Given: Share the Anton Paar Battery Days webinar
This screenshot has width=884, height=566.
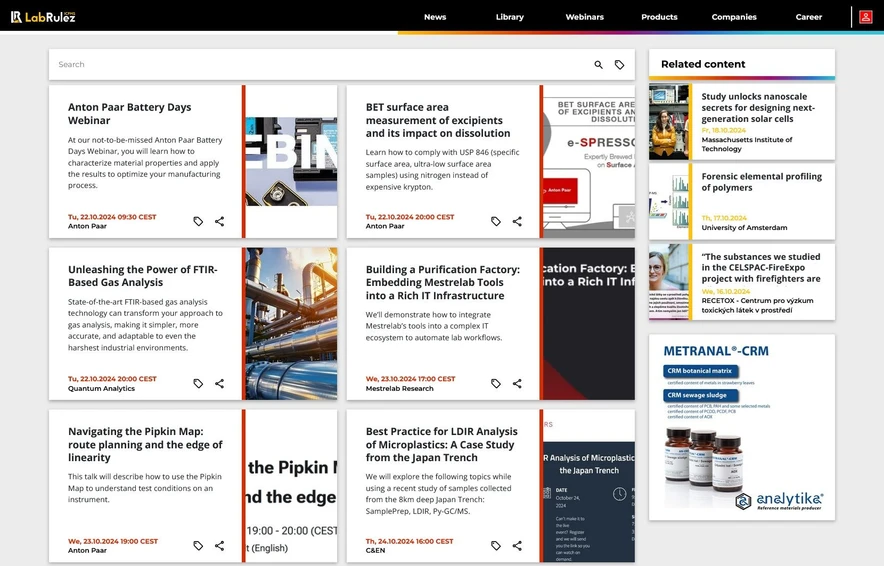Looking at the screenshot, I should click(x=219, y=222).
